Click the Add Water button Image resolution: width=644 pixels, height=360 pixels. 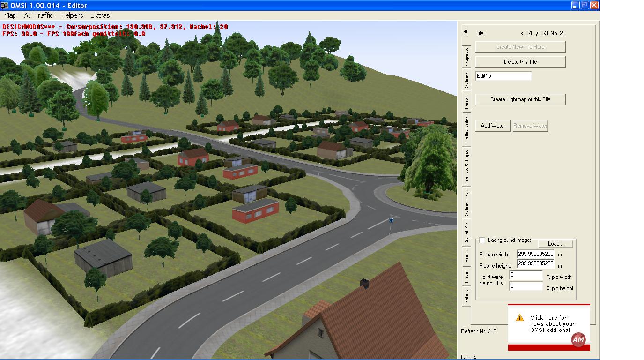coord(493,126)
